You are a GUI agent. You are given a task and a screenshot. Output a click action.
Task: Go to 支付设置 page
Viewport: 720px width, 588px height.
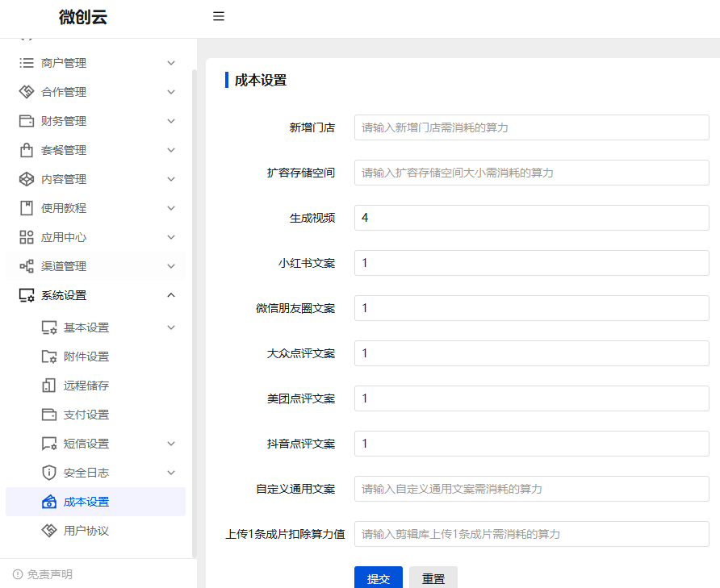click(x=95, y=415)
